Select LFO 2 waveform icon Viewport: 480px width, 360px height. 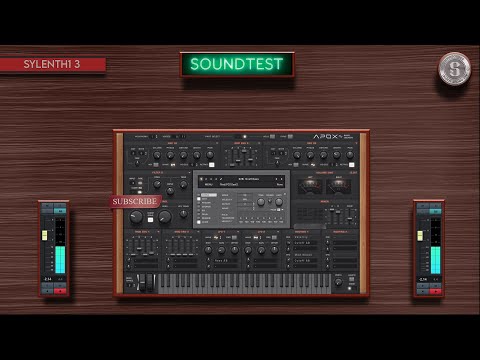tap(257, 237)
